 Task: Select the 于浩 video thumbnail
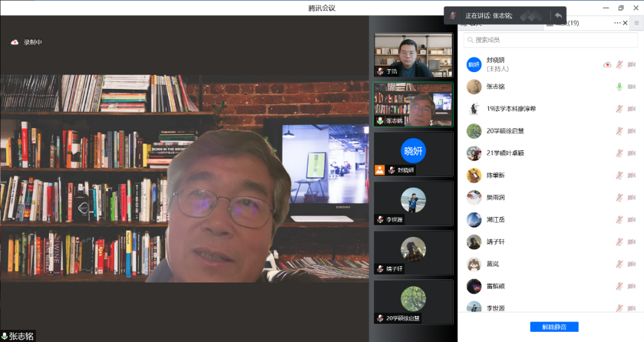(413, 55)
